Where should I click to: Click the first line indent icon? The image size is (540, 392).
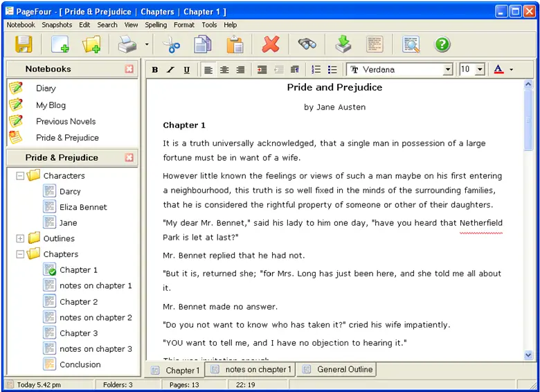point(295,70)
